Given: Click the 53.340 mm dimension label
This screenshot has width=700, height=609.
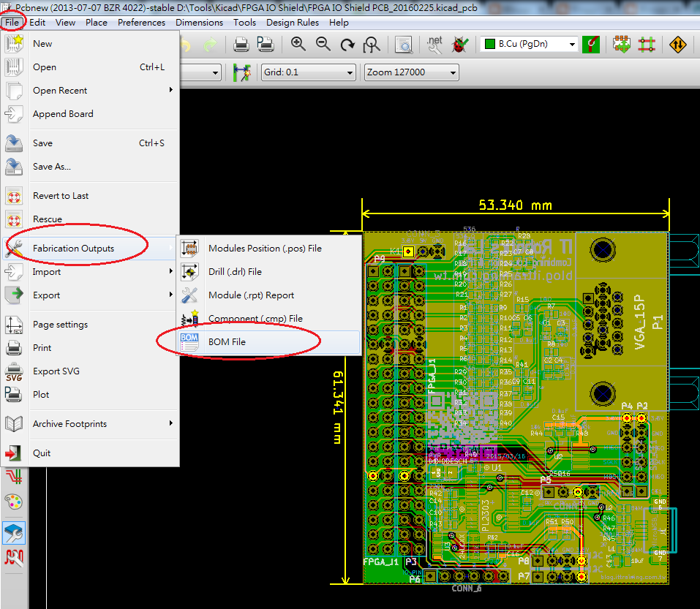Looking at the screenshot, I should 515,205.
